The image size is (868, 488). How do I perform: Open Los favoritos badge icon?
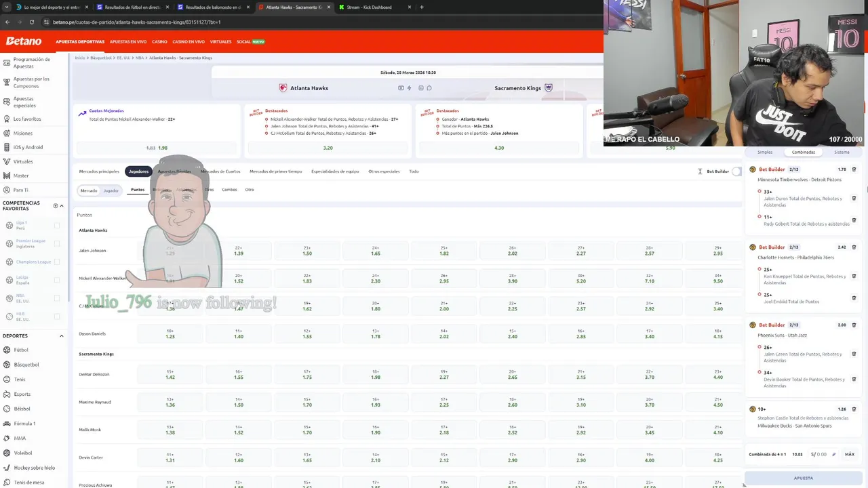[6, 119]
